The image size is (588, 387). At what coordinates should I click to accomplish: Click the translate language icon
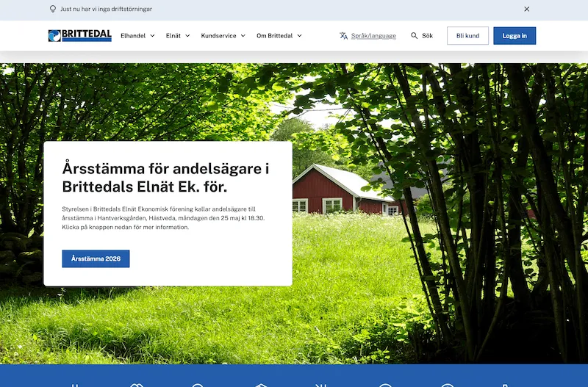[343, 35]
